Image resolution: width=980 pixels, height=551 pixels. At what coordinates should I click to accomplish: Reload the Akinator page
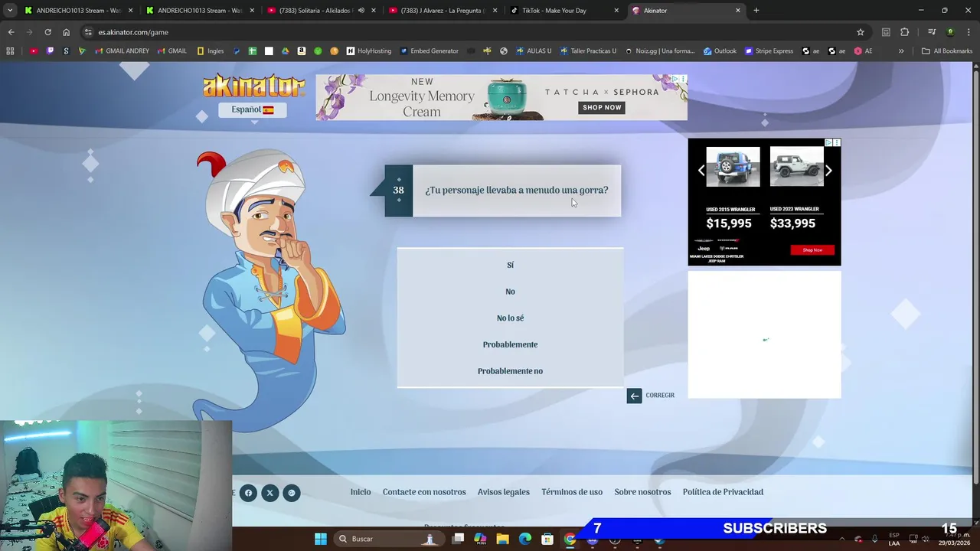tap(47, 32)
